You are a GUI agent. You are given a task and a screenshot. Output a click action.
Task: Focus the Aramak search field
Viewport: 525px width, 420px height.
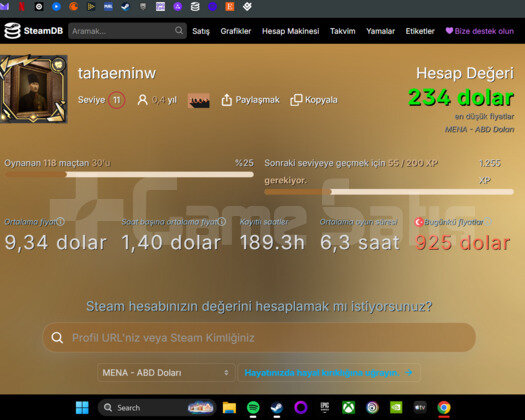[127, 31]
